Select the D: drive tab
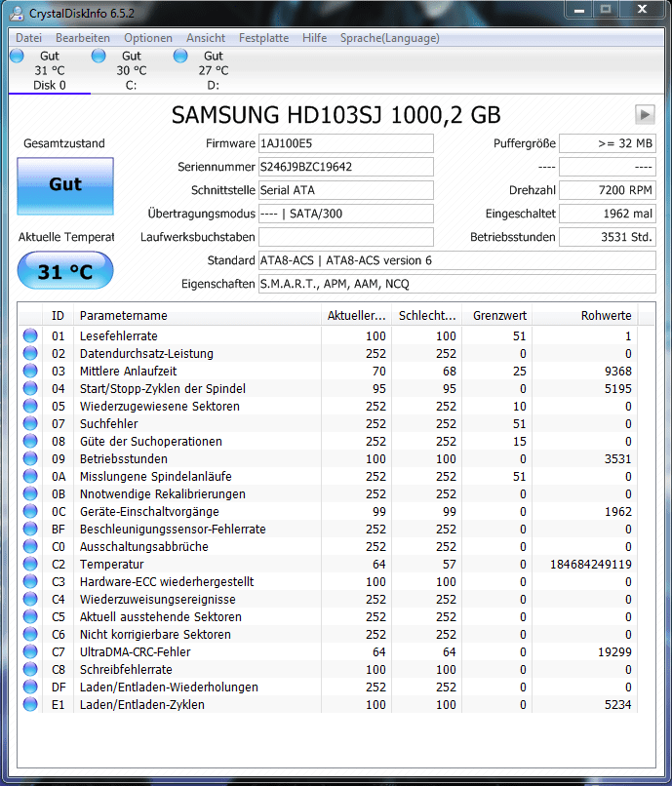 click(x=213, y=70)
